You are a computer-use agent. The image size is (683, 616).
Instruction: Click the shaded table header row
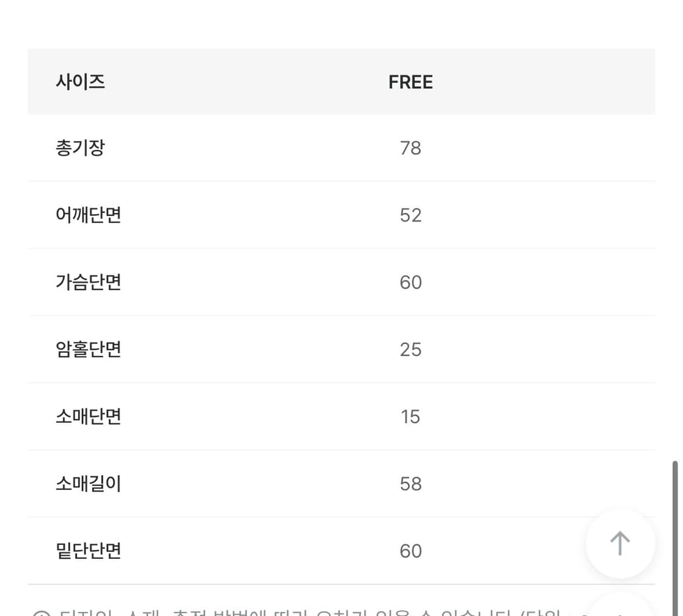click(341, 81)
